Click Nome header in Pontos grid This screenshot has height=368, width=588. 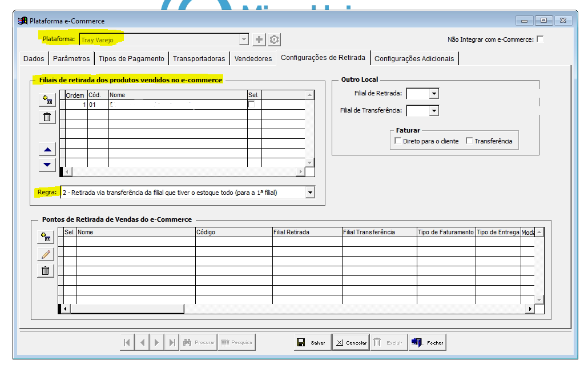click(x=136, y=232)
